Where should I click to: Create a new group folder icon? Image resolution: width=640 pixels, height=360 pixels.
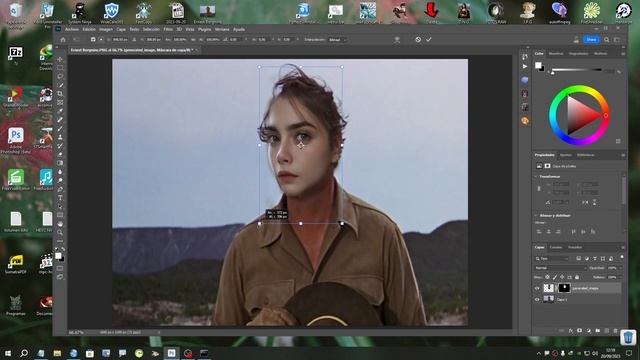(x=598, y=331)
